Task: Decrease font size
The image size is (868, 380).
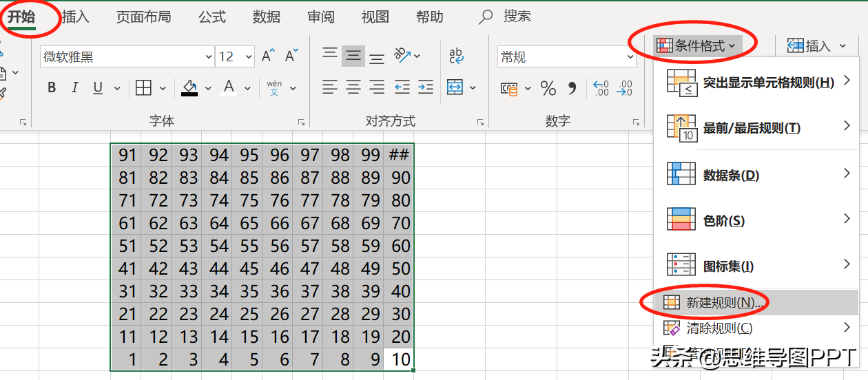Action: (292, 56)
